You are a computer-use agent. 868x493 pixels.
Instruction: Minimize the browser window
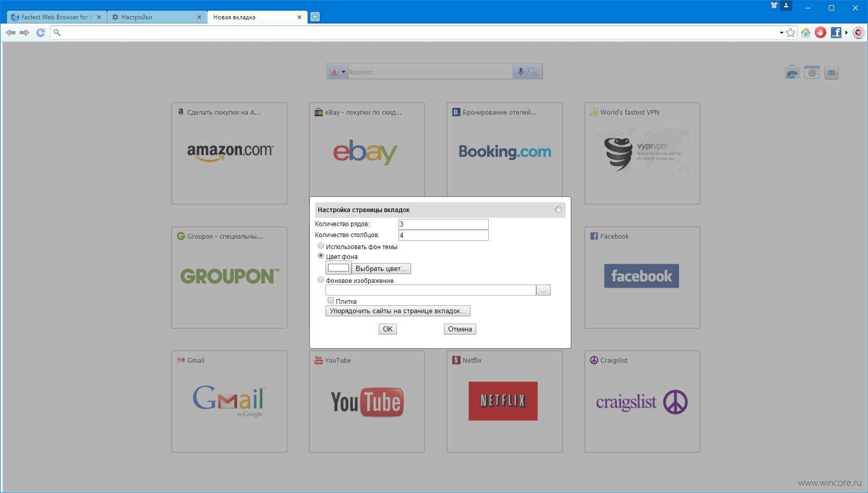[807, 8]
